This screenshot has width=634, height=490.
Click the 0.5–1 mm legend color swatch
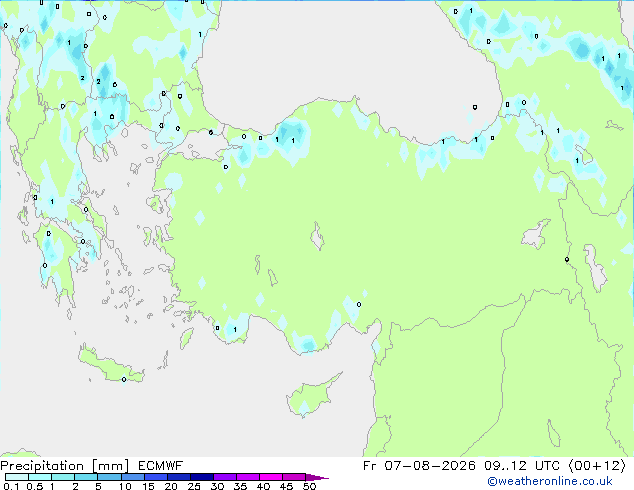point(40,477)
